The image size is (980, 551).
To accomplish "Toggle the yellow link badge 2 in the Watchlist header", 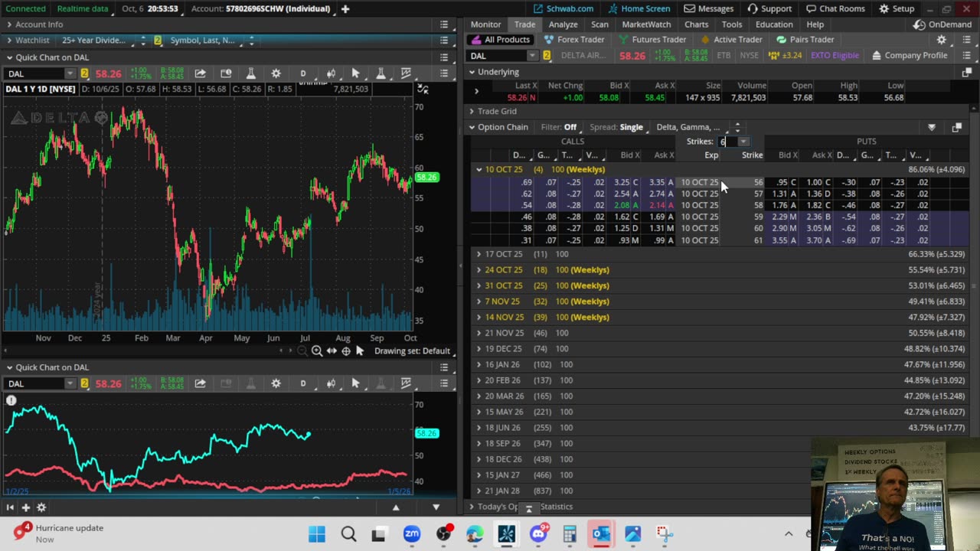I will 158,40.
